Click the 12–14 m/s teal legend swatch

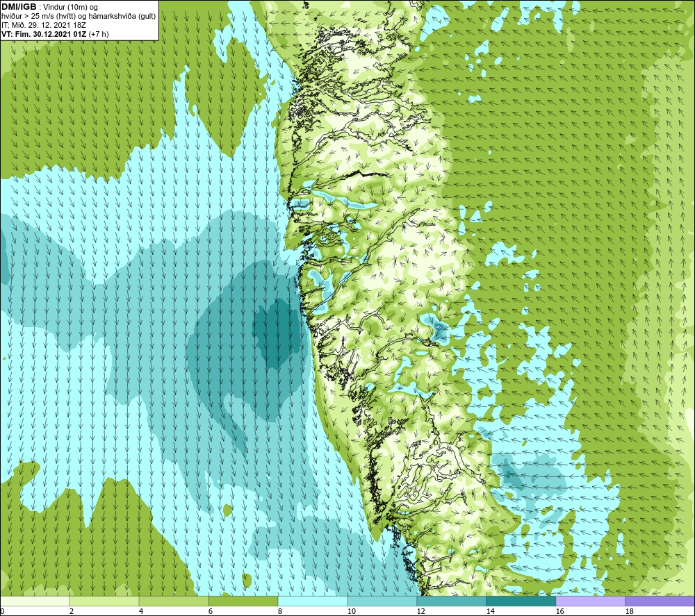click(x=451, y=601)
